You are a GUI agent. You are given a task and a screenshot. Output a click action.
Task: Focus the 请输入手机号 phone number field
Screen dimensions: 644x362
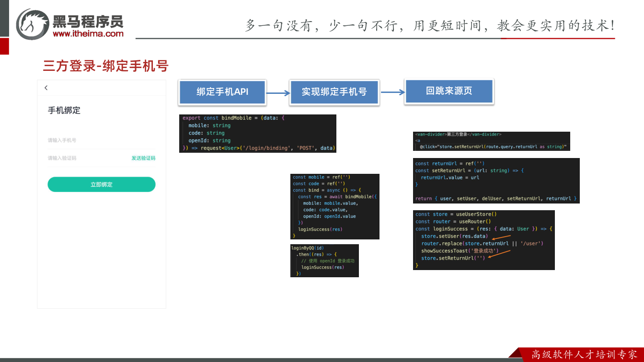tap(102, 140)
